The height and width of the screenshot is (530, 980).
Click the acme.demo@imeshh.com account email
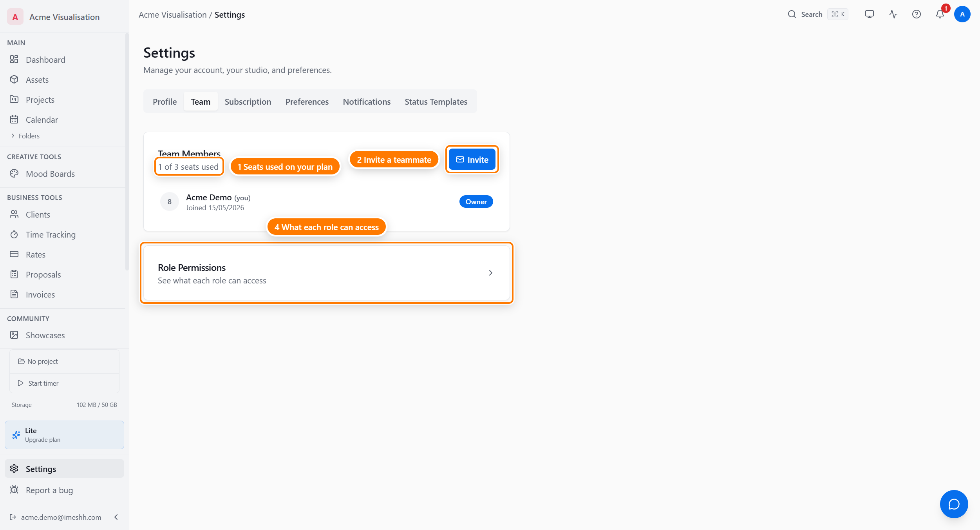coord(61,517)
